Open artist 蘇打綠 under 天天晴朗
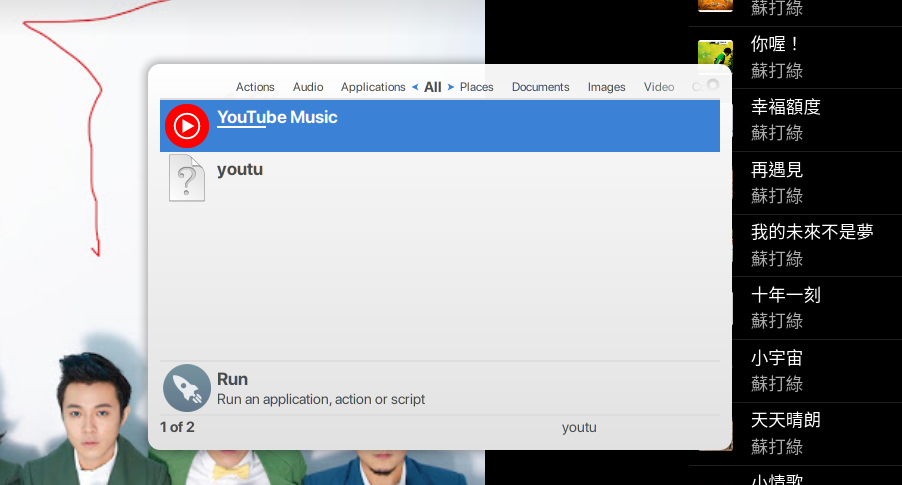Screen dimensions: 902x485 [777, 446]
